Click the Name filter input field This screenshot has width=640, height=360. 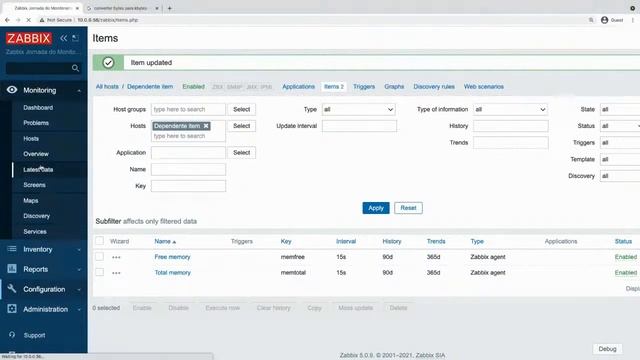pos(188,169)
